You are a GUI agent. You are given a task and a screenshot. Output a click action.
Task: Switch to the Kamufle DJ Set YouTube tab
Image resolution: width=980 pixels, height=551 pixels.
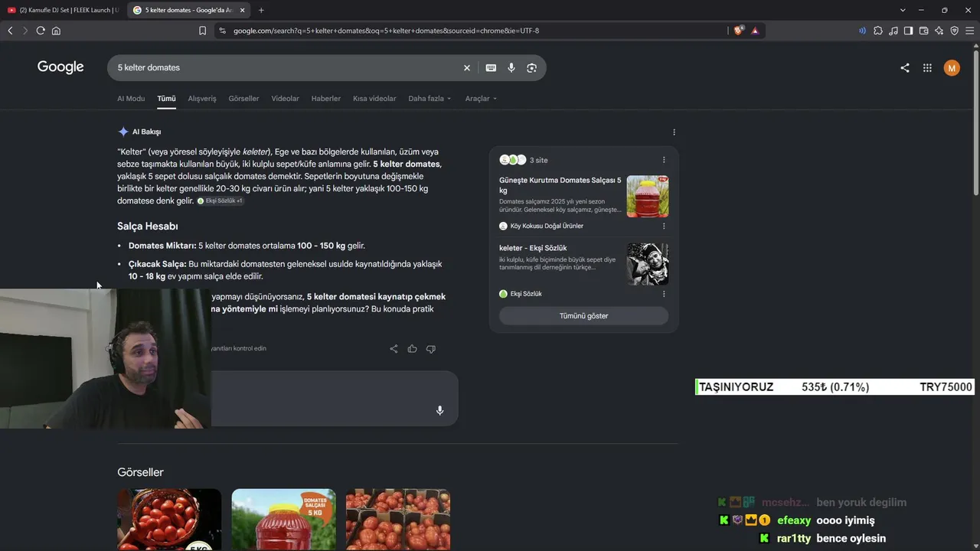tap(63, 10)
